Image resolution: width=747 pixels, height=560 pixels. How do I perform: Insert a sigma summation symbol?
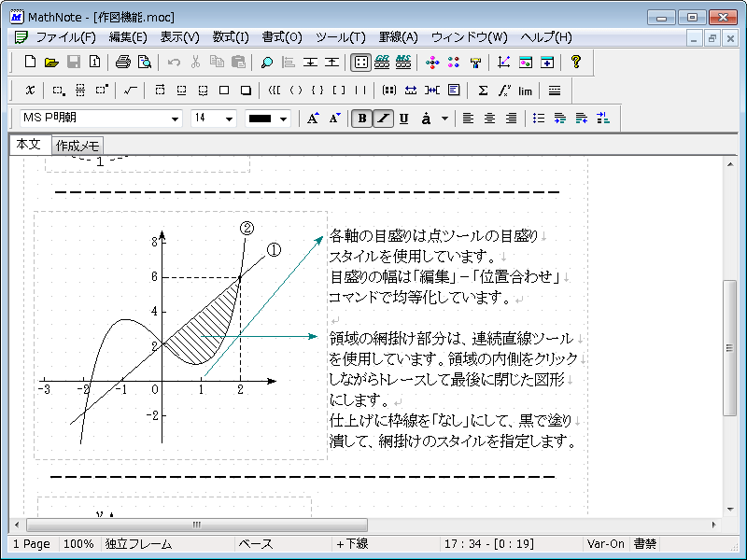[x=483, y=91]
